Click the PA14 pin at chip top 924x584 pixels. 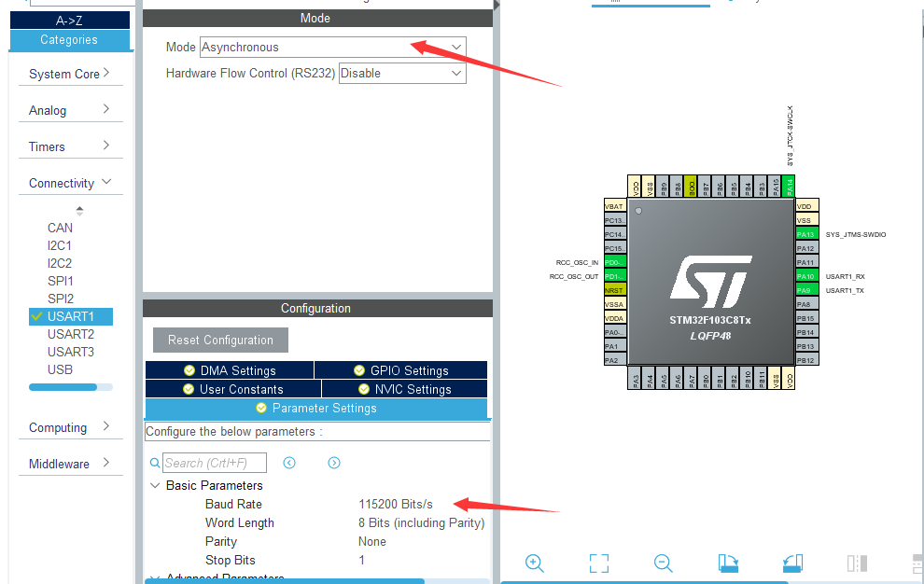click(789, 187)
